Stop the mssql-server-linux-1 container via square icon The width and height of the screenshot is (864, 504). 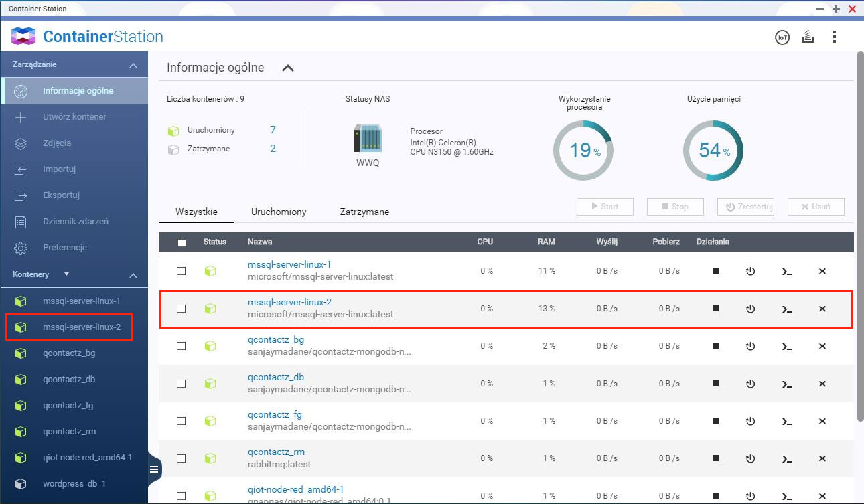[x=715, y=271]
